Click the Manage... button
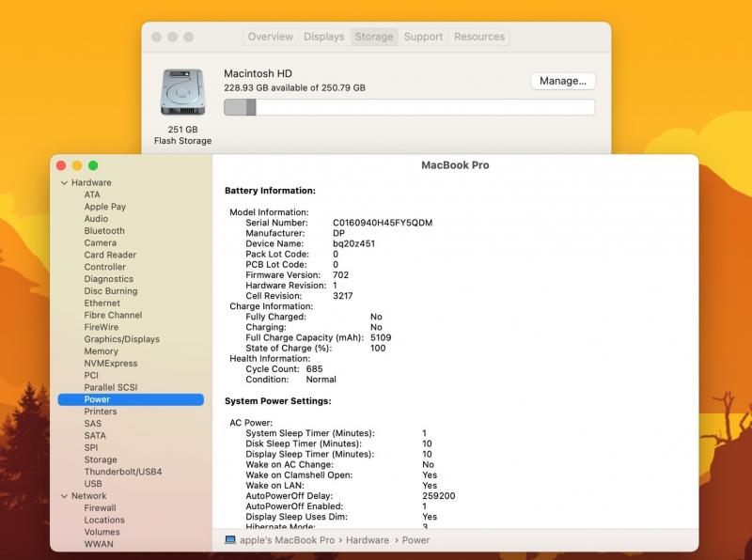 563,81
